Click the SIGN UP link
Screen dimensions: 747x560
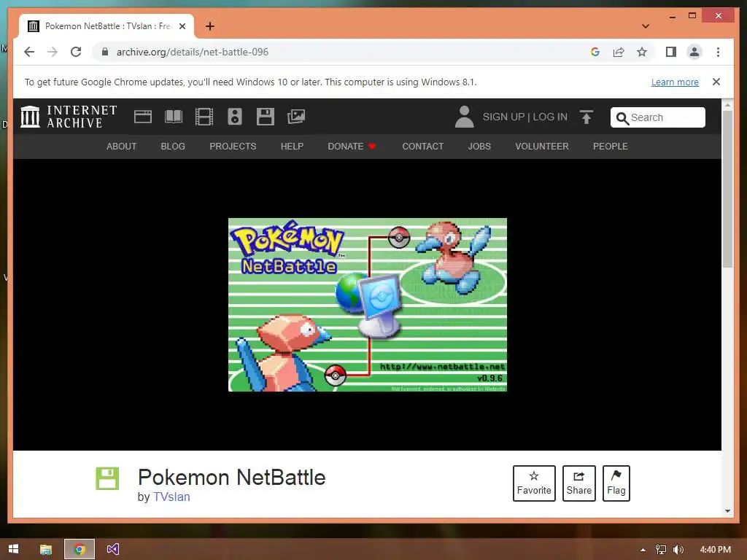(x=503, y=117)
